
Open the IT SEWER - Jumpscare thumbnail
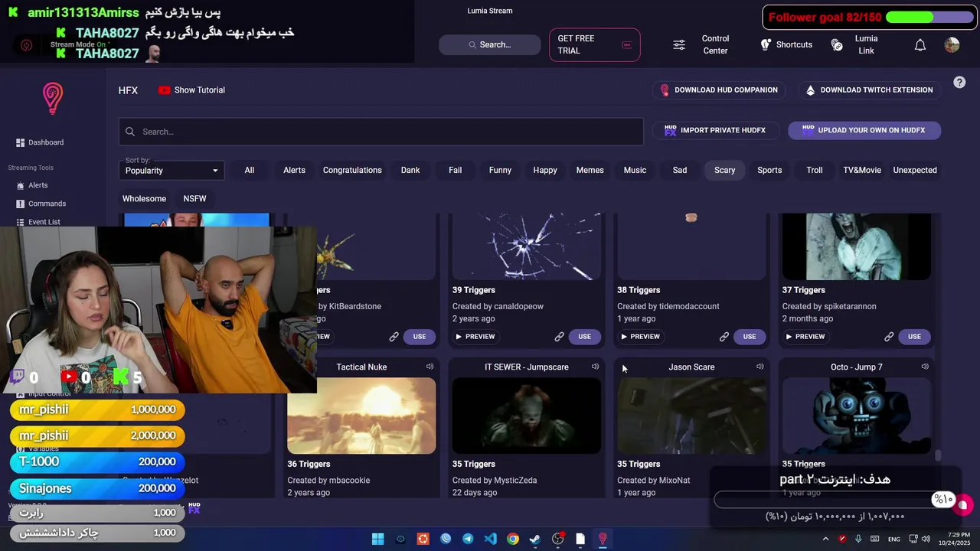(x=527, y=416)
